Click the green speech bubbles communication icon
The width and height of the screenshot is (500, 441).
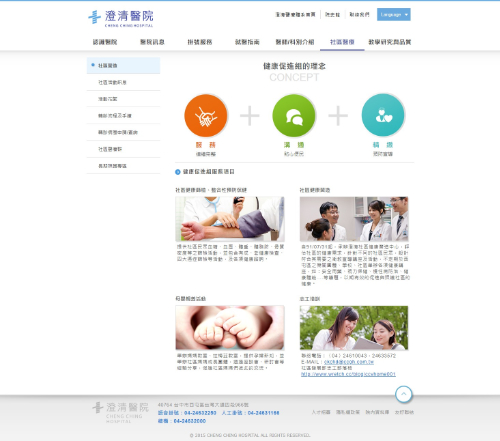pyautogui.click(x=294, y=115)
